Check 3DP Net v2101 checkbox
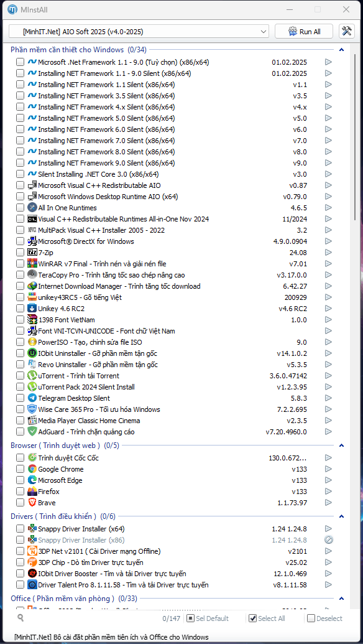This screenshot has height=644, width=363. [20, 551]
